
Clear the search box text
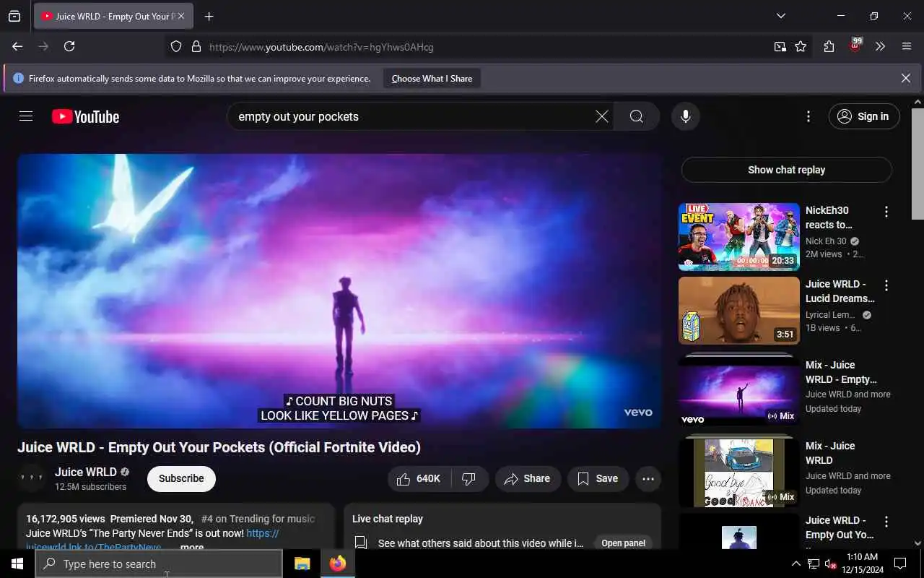(601, 116)
